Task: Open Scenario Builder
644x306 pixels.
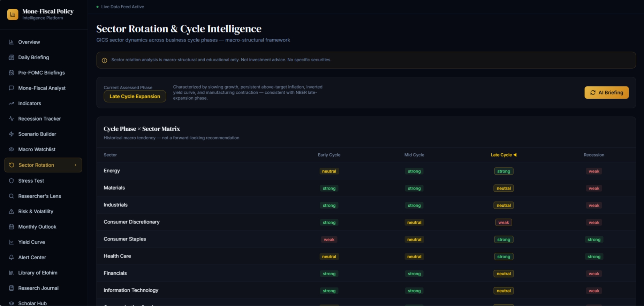Action: (x=43, y=134)
